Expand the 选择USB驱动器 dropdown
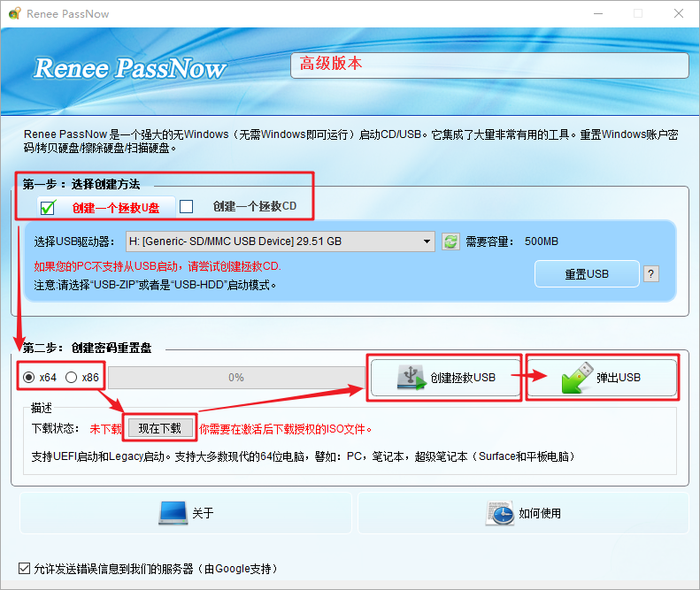 [428, 241]
